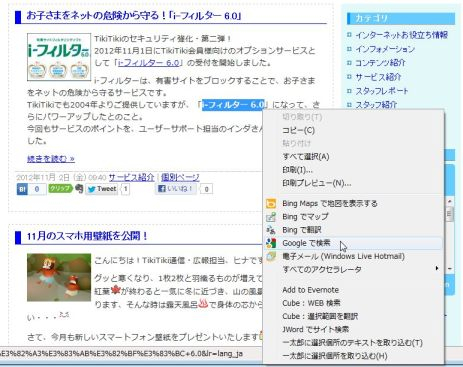Viewport: 463px width, 367px height.
Task: Open the スタッフレポート category link
Action: [x=382, y=91]
